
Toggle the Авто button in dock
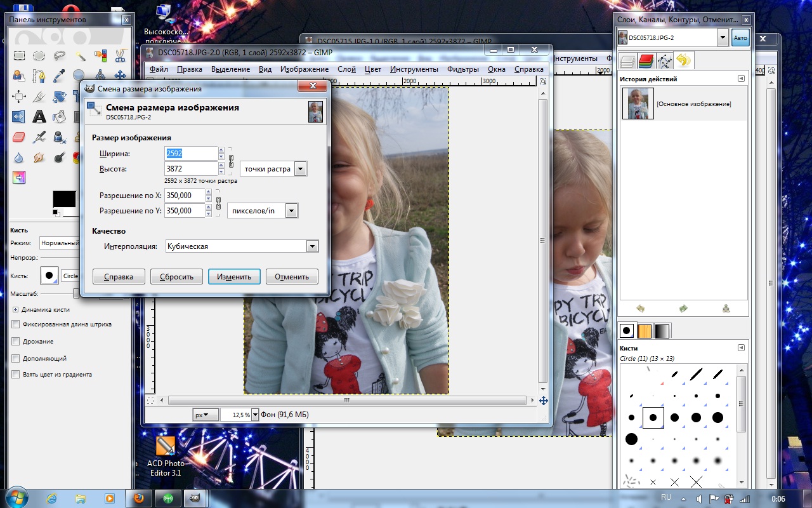[x=740, y=38]
